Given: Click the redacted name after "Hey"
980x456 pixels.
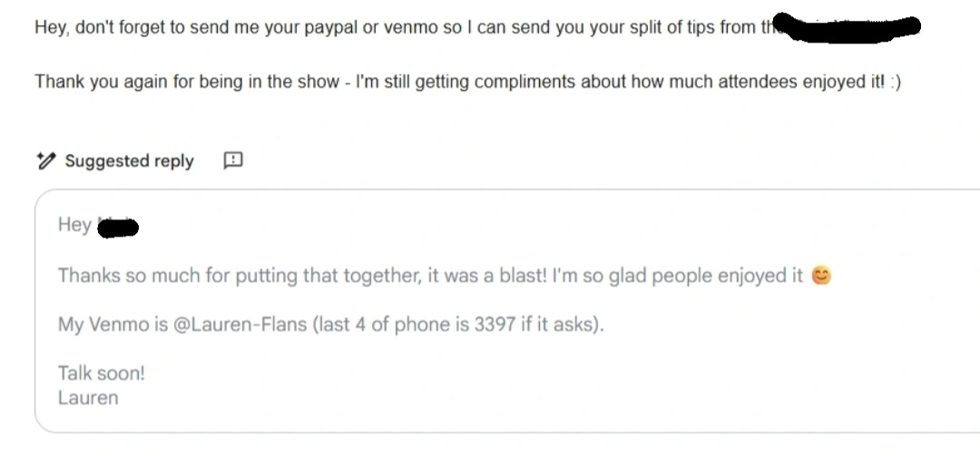Looking at the screenshot, I should [117, 226].
